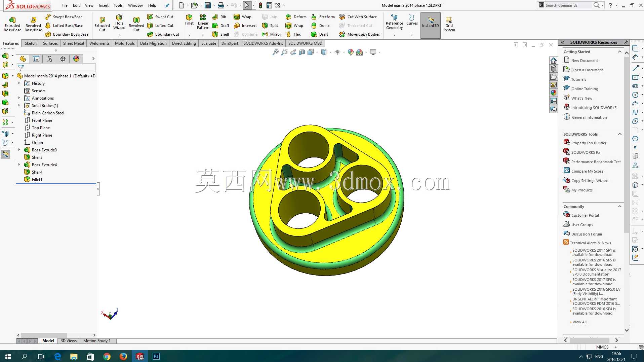
Task: Open the Grid System tool
Action: coord(449,24)
